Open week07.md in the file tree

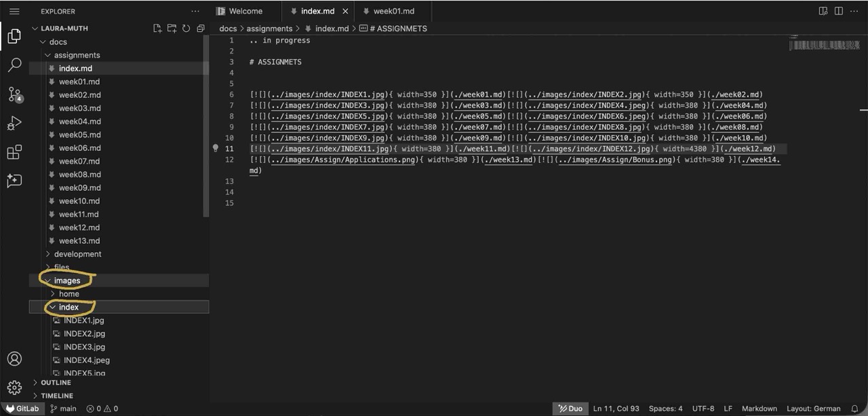79,161
